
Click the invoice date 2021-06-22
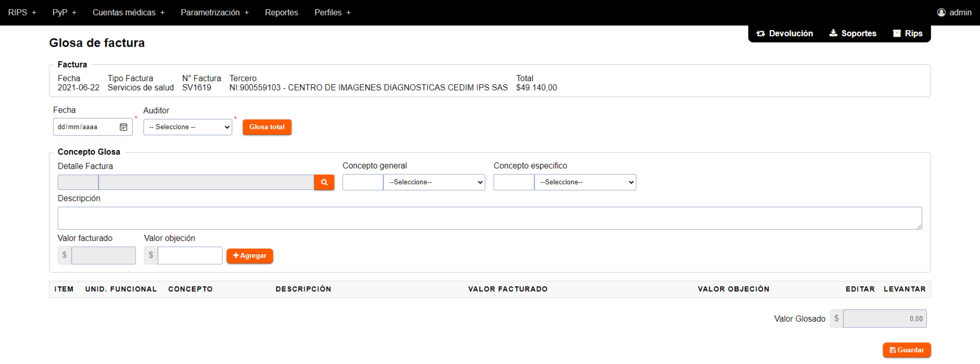tap(78, 88)
